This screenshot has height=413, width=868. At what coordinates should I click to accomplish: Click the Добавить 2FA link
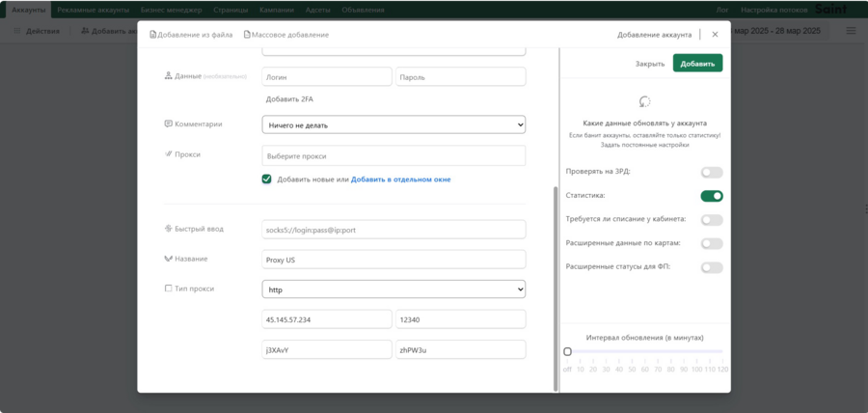point(289,99)
